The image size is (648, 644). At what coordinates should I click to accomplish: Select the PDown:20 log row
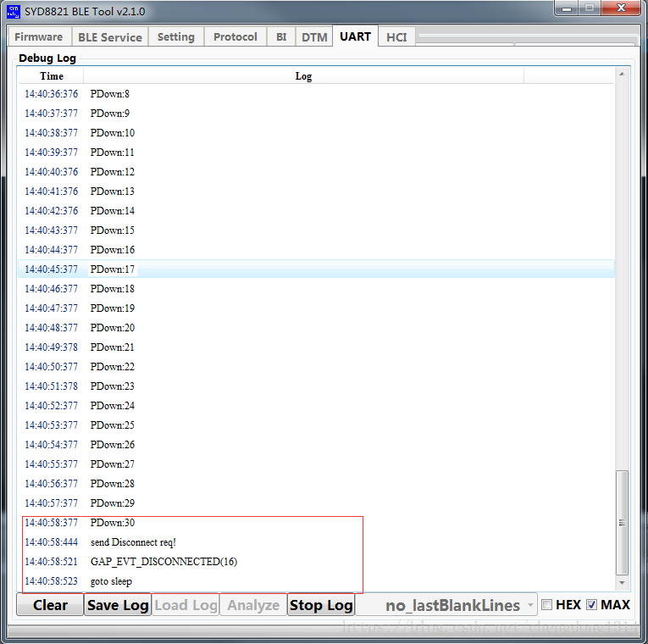tap(316, 327)
